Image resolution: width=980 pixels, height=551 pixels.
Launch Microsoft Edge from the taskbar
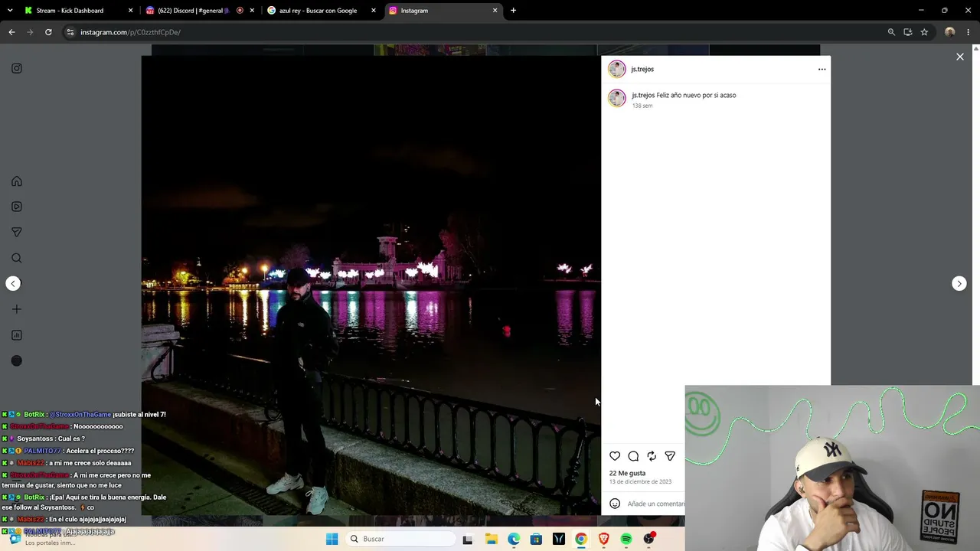(x=514, y=539)
